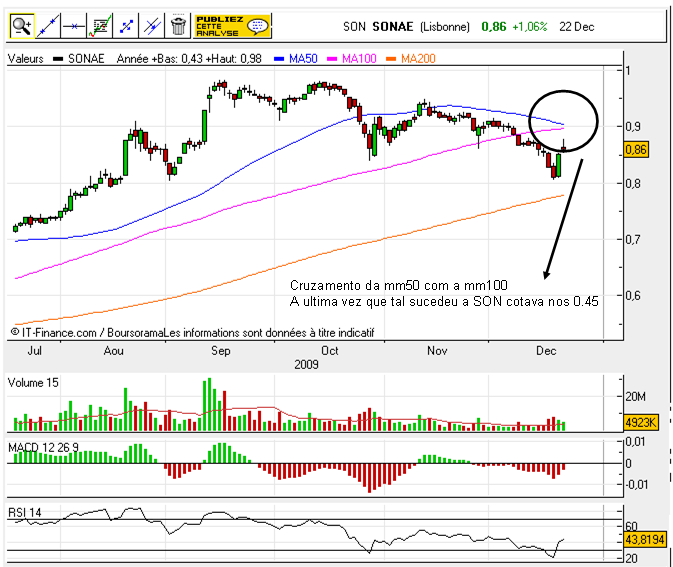This screenshot has width=673, height=567.
Task: Click the RSI 14 panel label
Action: pos(24,512)
